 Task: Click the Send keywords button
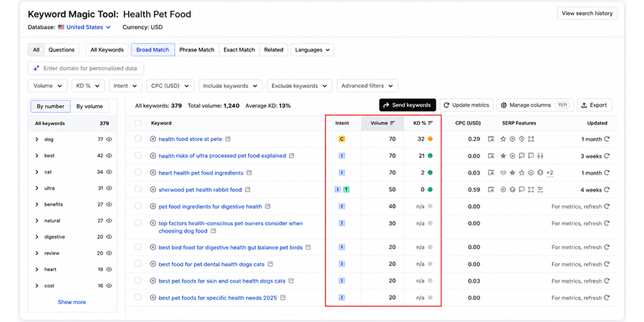tap(407, 105)
